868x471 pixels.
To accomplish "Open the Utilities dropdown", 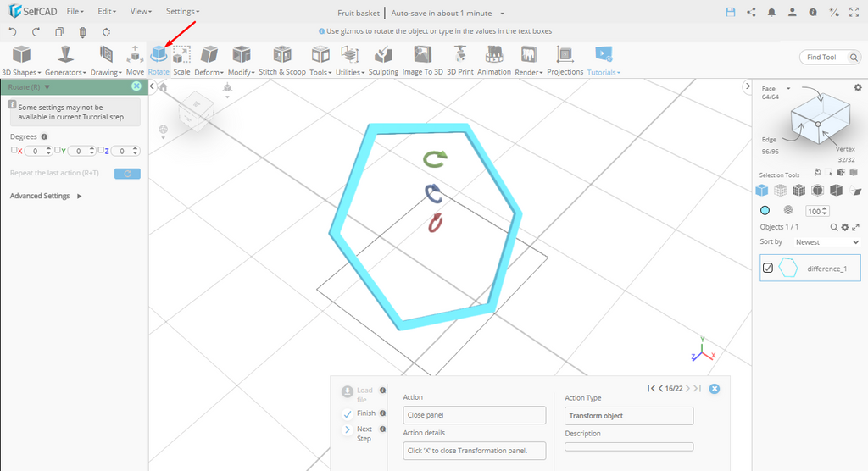I will pos(350,60).
